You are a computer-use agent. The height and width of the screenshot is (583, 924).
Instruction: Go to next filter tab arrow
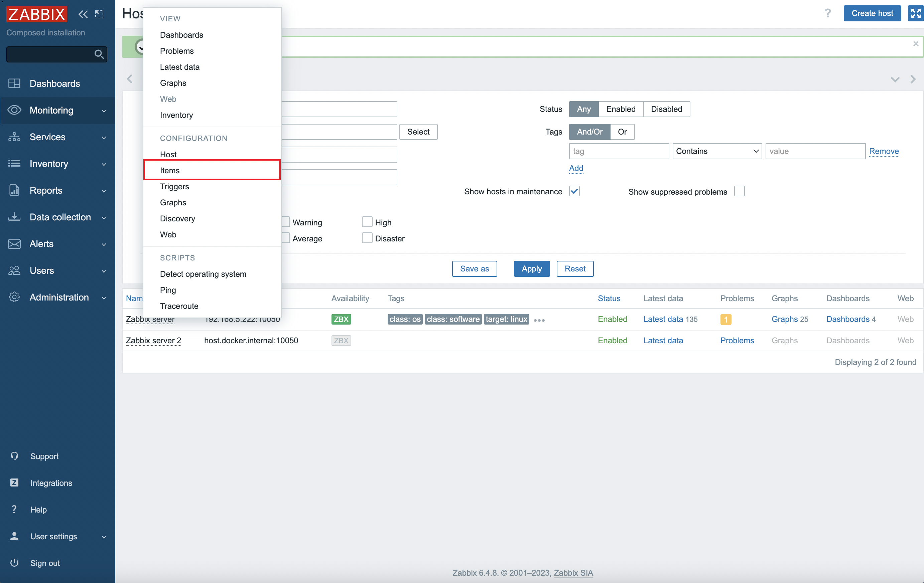click(913, 79)
